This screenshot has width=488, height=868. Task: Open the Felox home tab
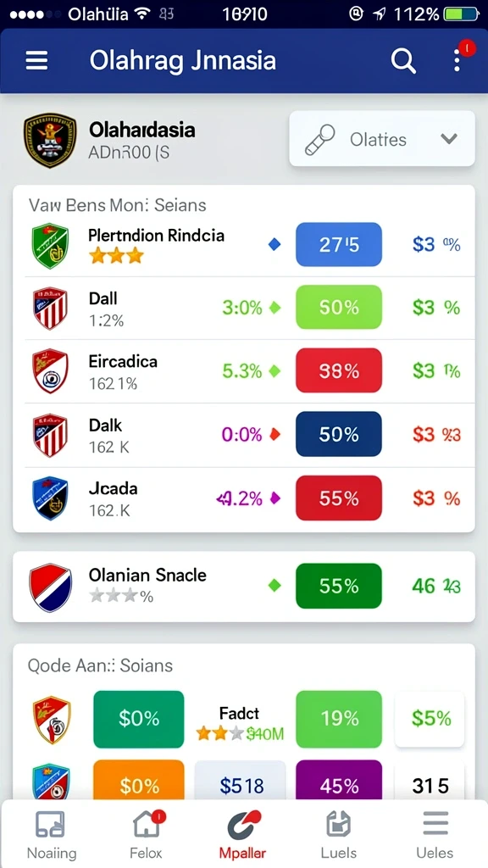pos(147,835)
